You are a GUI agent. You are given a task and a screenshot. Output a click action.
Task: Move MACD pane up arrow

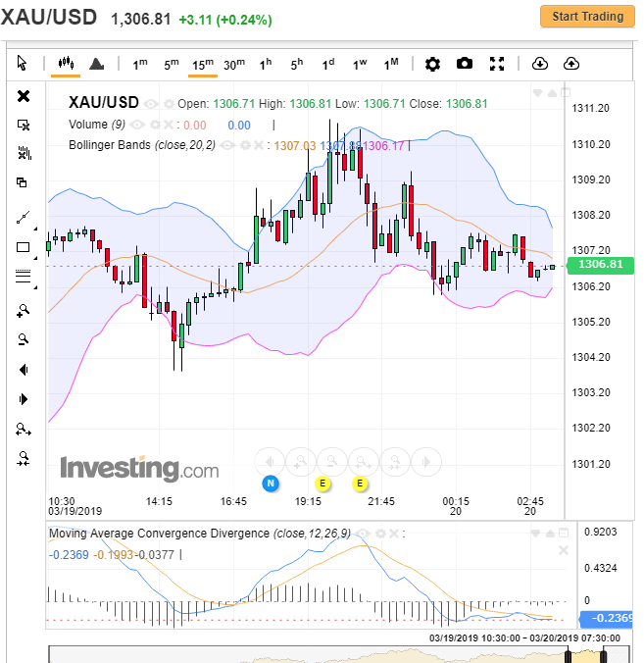[550, 534]
